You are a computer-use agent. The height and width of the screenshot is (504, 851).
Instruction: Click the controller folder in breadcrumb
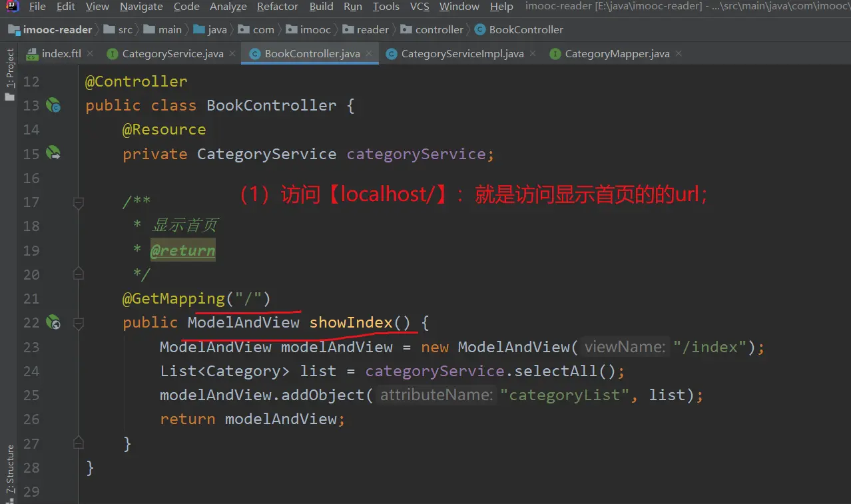(439, 29)
